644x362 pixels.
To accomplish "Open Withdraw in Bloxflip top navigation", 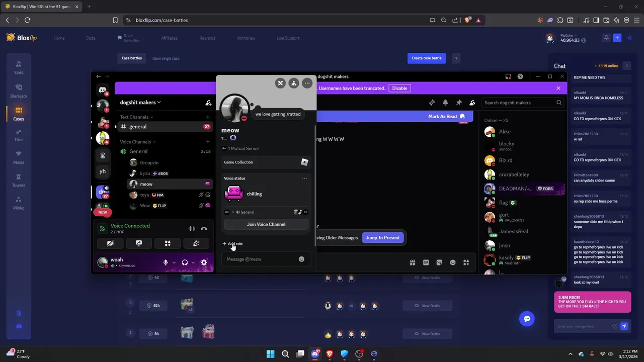I will 246,38.
